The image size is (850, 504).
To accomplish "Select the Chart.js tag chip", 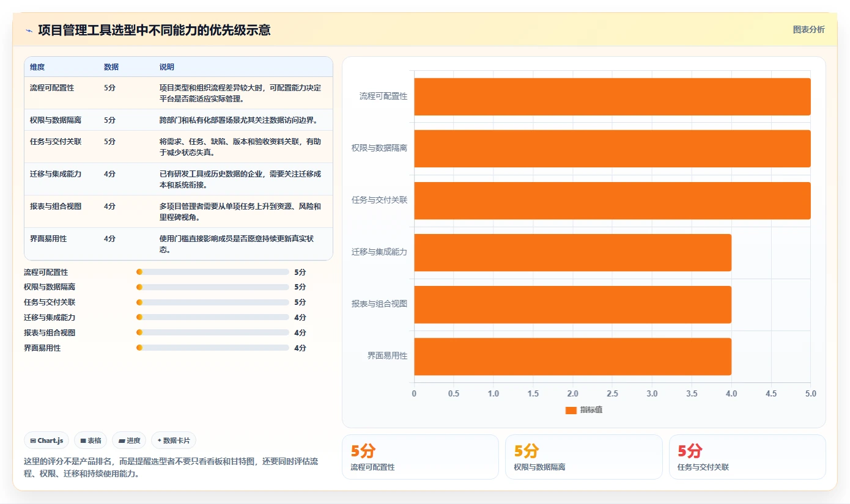I will pyautogui.click(x=46, y=440).
